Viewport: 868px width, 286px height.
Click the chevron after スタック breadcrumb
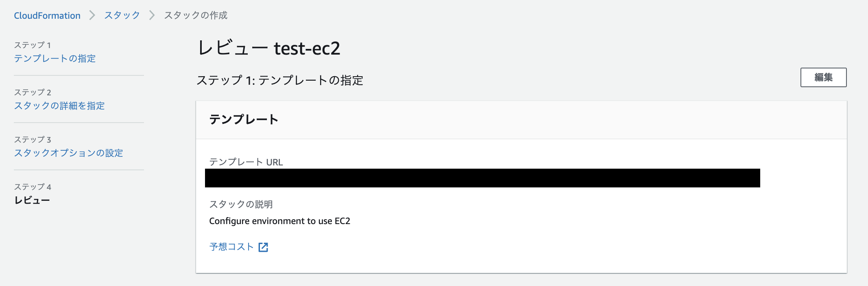(x=152, y=15)
